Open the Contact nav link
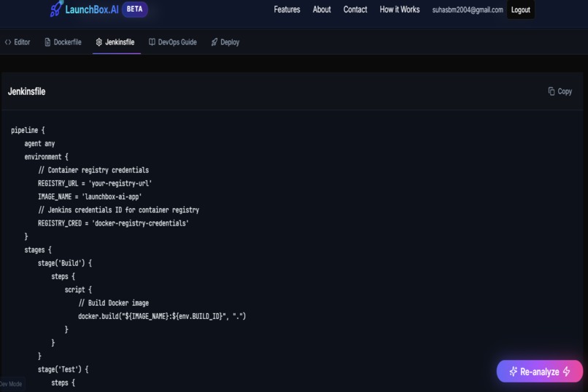 355,9
